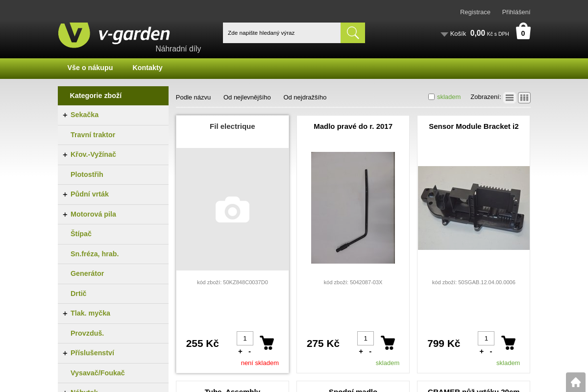This screenshot has height=392, width=588.
Task: Decrease quantity for Fil electrique
Action: (249, 351)
